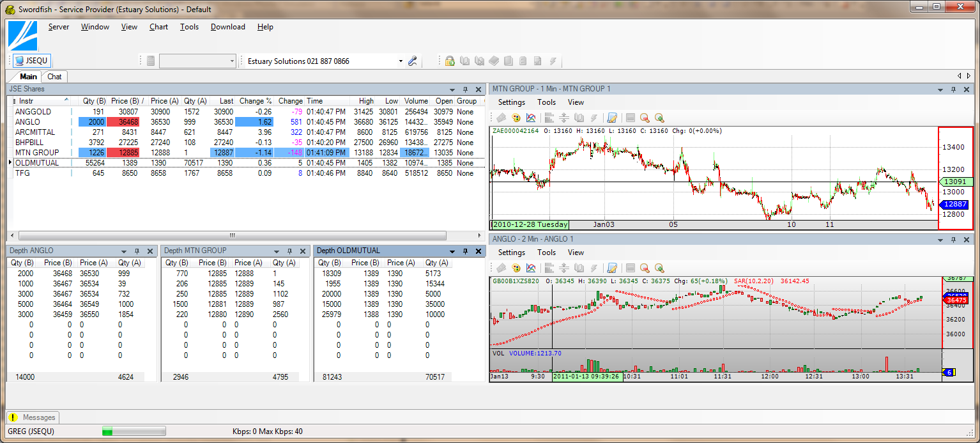Screen dimensions: 980x443
Task: Close the JSE Shares panel
Action: pyautogui.click(x=479, y=89)
